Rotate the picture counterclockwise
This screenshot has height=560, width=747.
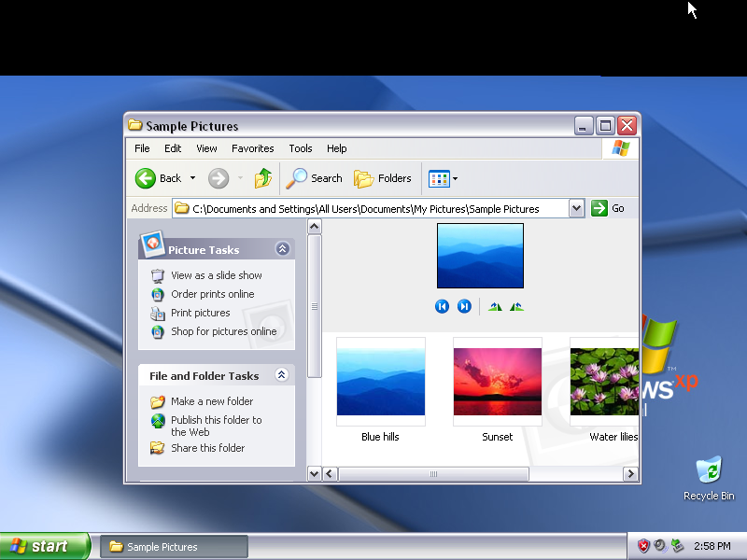(516, 306)
